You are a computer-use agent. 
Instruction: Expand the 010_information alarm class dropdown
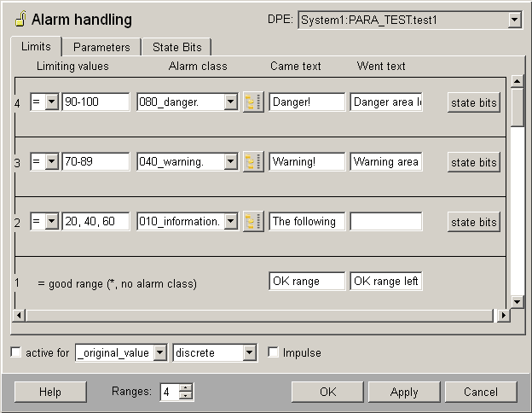tap(230, 221)
